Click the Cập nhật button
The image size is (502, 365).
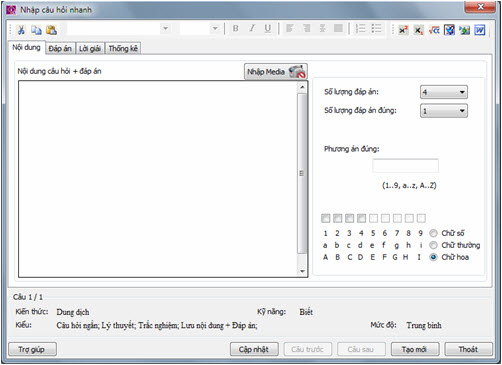click(x=254, y=349)
